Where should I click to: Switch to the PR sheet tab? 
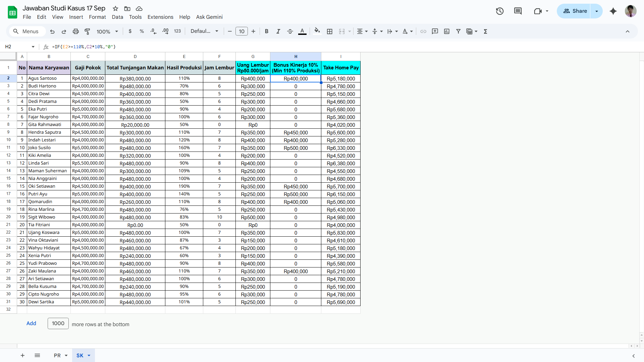(x=57, y=356)
